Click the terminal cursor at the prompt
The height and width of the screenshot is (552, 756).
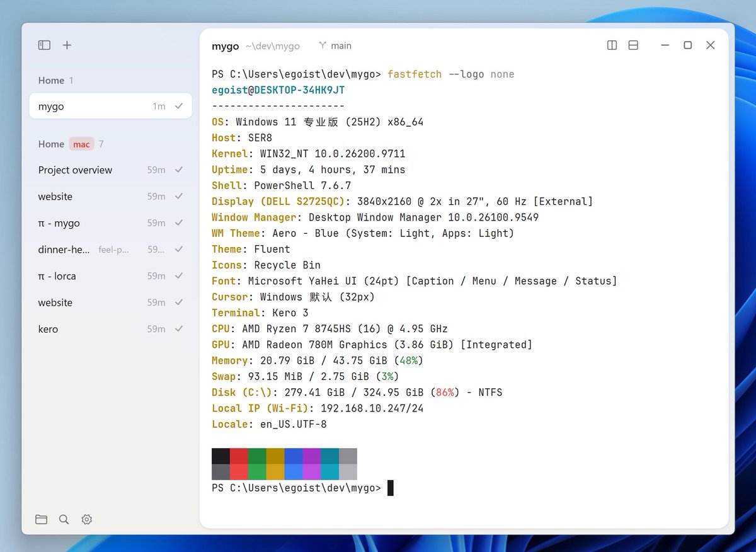[x=391, y=488]
